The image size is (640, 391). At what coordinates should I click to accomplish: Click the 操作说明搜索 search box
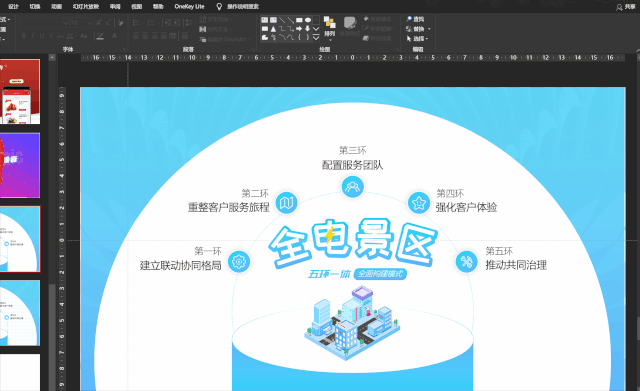[x=243, y=6]
